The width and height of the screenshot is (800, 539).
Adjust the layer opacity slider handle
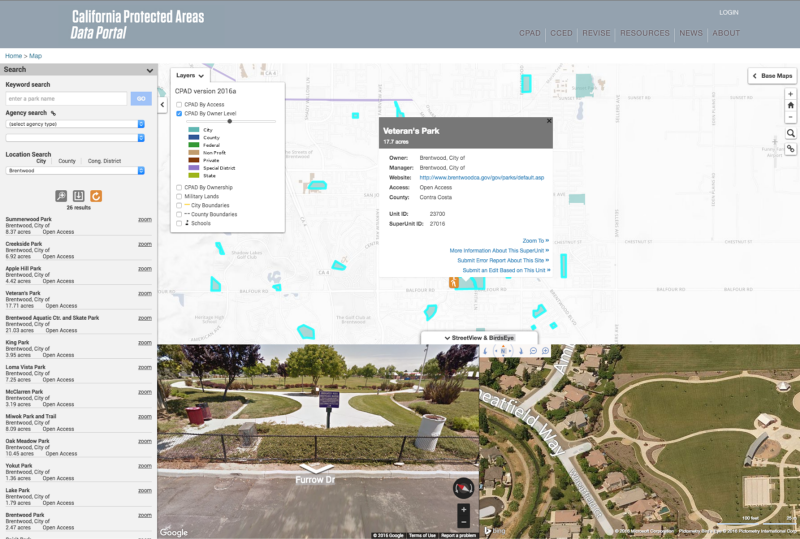(x=230, y=121)
